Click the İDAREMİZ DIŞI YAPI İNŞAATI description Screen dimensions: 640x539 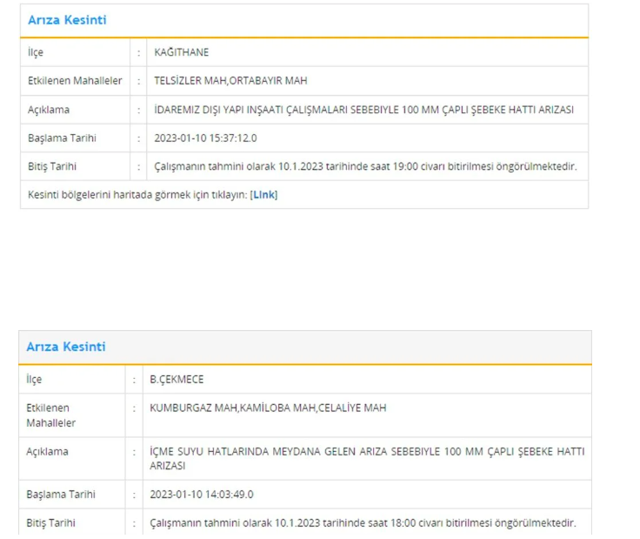pos(364,109)
